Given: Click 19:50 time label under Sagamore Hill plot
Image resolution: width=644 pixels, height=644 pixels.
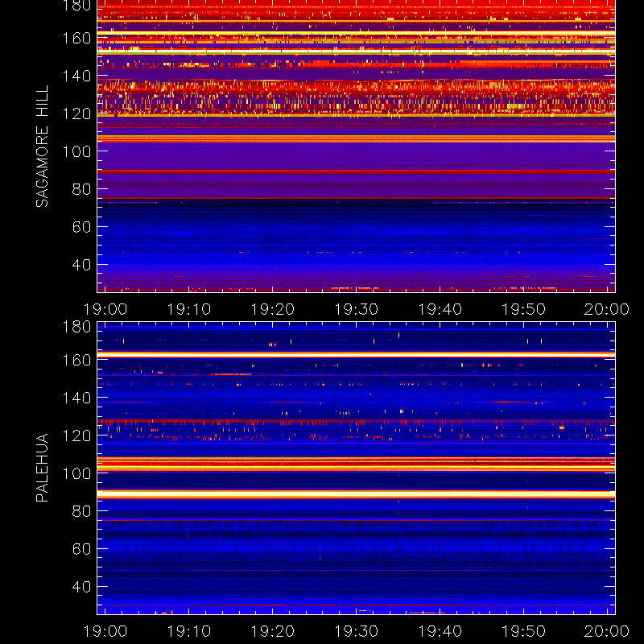Looking at the screenshot, I should [524, 309].
